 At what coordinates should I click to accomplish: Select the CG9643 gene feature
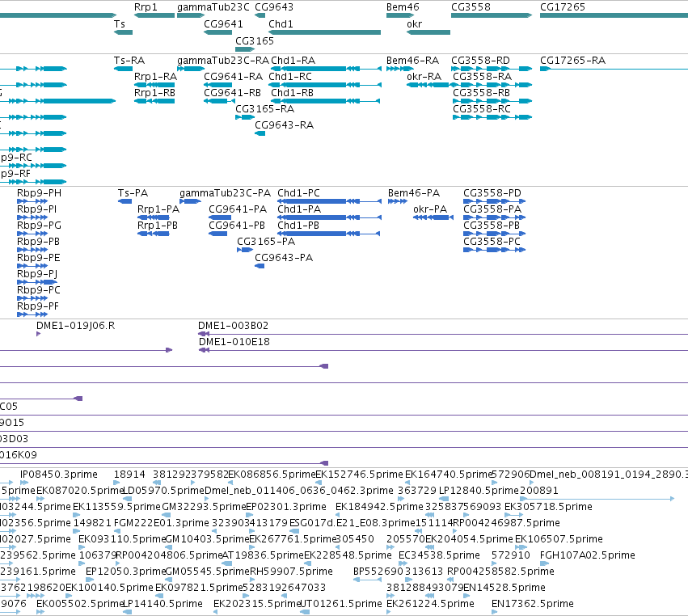(x=260, y=15)
